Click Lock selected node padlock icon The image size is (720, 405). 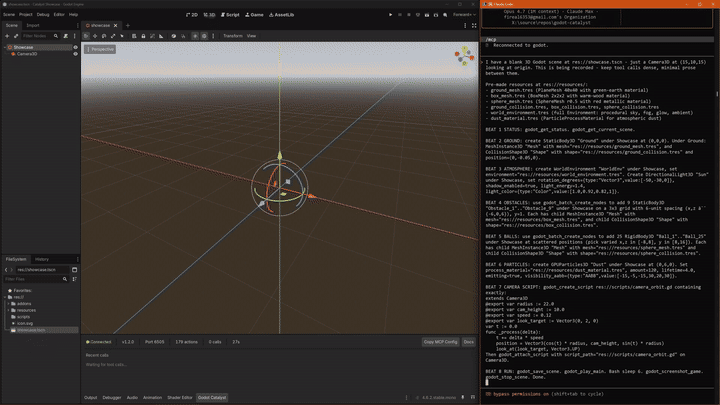click(143, 36)
